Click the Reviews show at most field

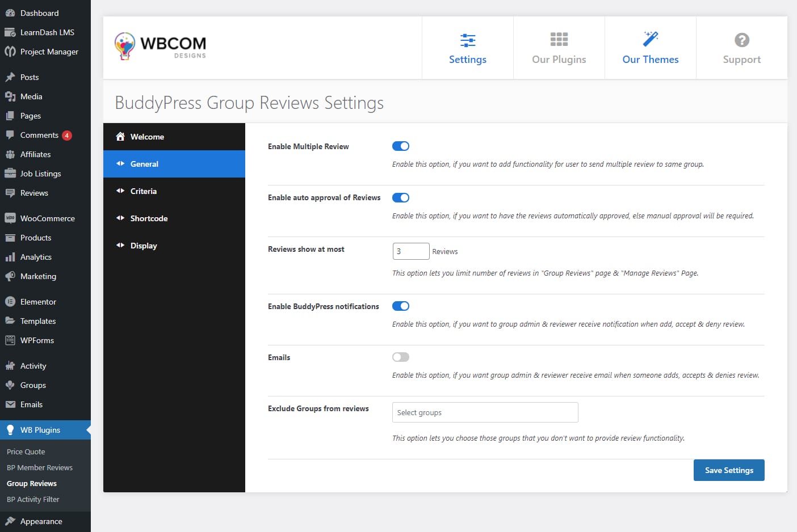point(410,251)
